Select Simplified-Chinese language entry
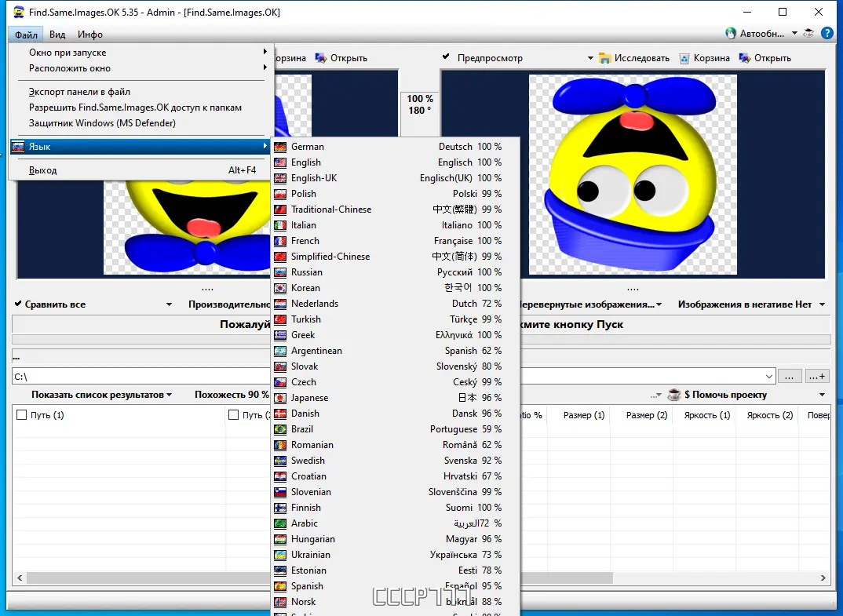843x616 pixels. pyautogui.click(x=395, y=257)
